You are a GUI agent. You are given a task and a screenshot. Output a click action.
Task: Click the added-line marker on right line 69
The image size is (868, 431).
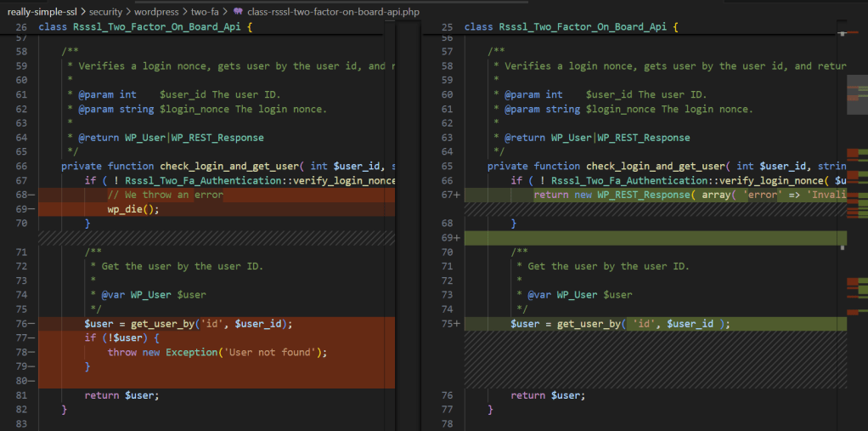(x=457, y=237)
